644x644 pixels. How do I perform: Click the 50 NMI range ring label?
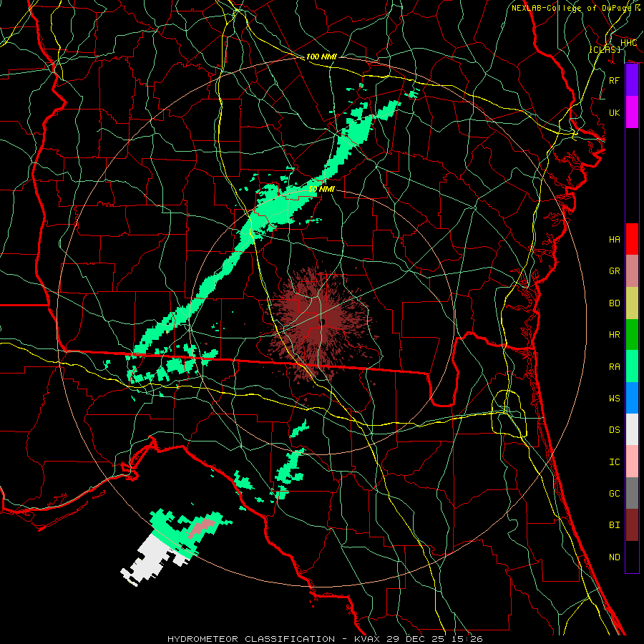coord(321,189)
